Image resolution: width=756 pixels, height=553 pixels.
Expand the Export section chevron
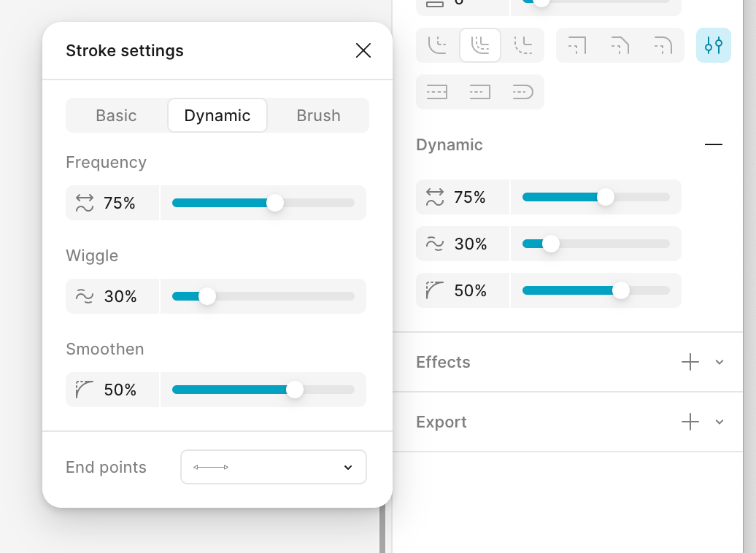pyautogui.click(x=720, y=422)
